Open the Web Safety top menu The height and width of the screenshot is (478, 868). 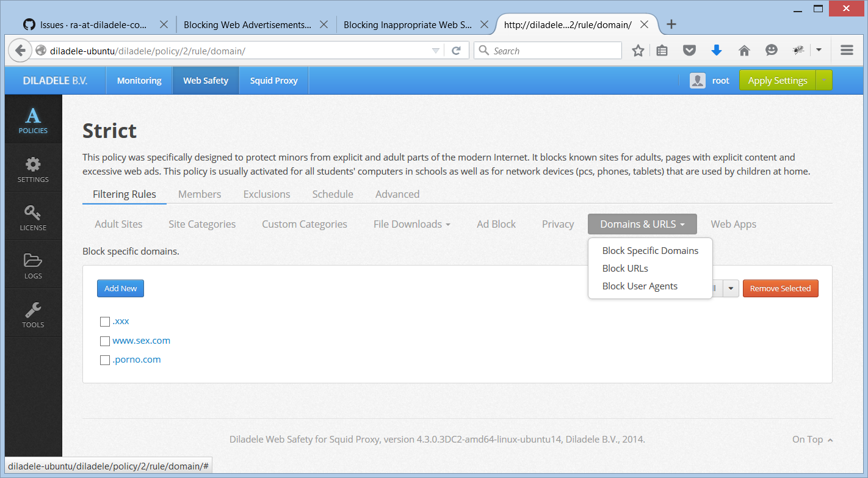tap(206, 81)
